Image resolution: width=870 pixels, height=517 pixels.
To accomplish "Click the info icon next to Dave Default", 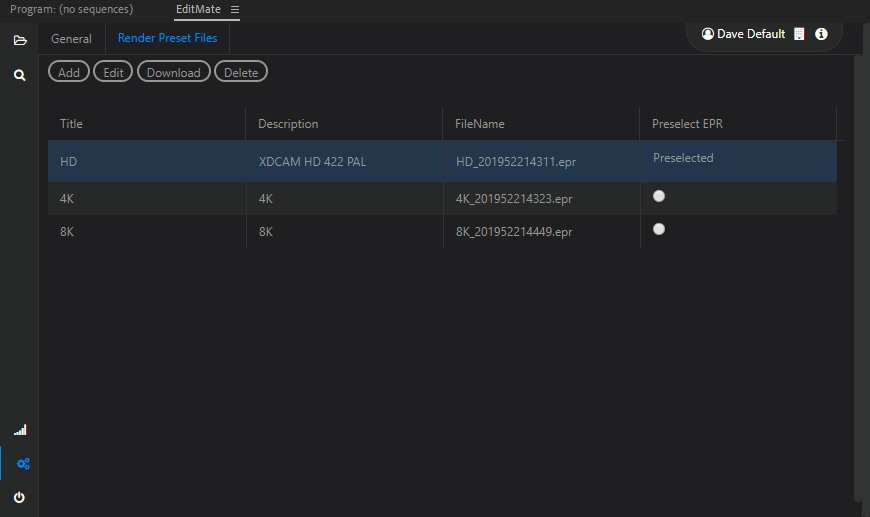I will [x=821, y=34].
